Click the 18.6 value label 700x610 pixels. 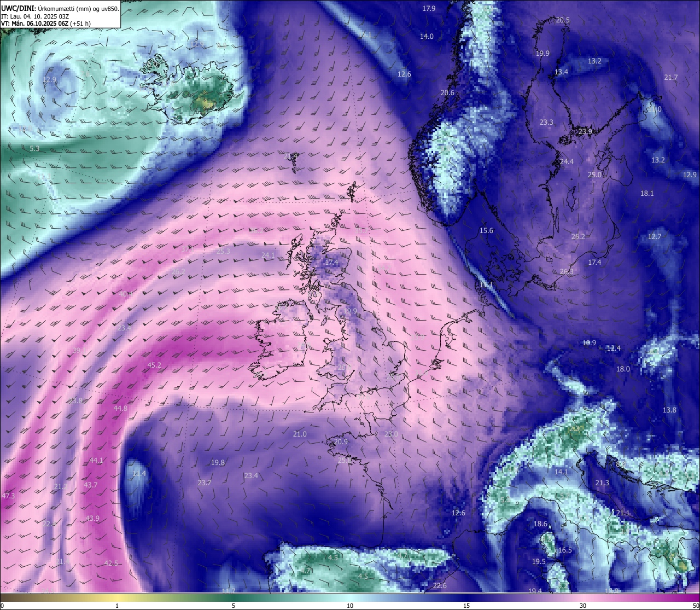pyautogui.click(x=540, y=524)
